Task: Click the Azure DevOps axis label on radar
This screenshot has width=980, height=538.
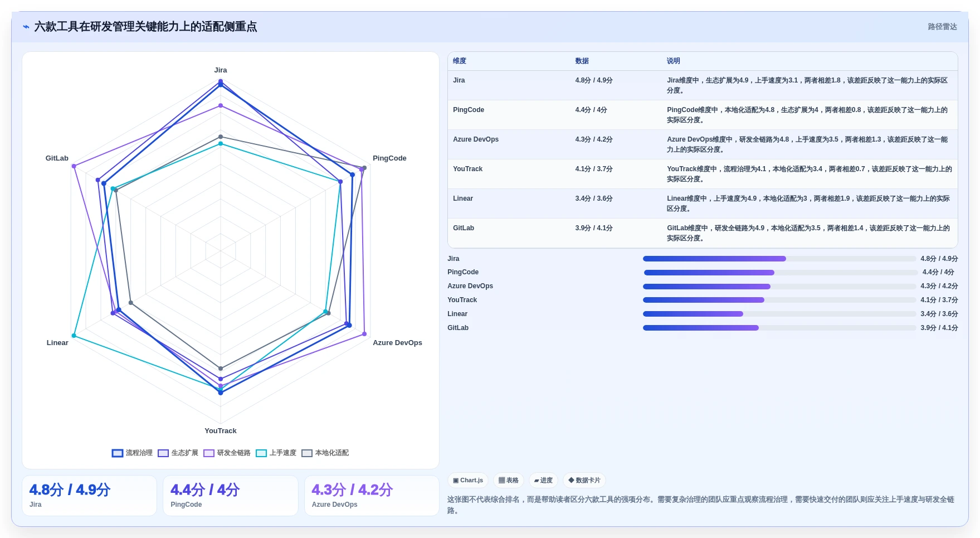Action: coord(397,343)
